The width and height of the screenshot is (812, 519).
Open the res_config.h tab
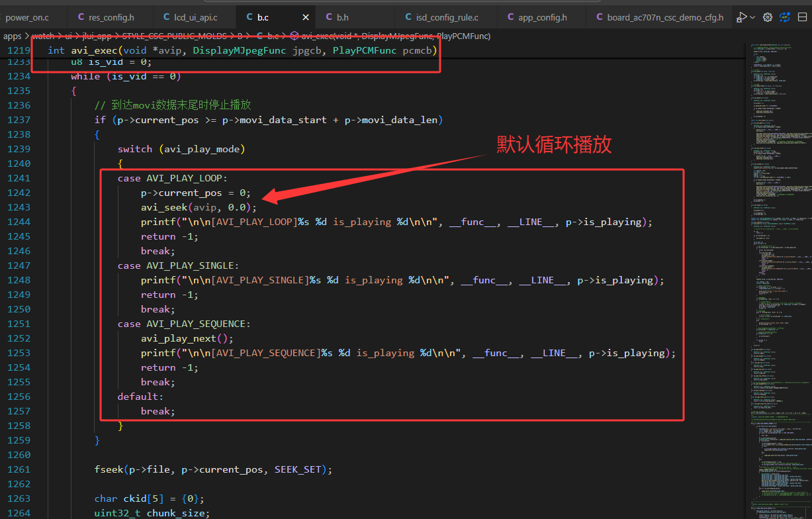pyautogui.click(x=110, y=18)
